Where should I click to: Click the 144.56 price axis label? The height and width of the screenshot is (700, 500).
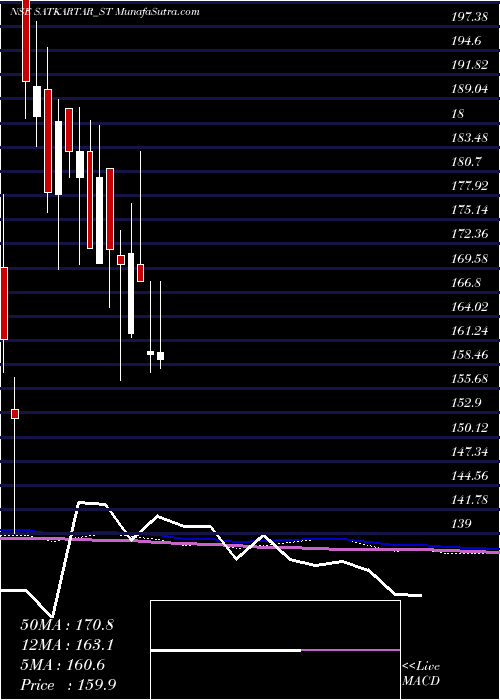469,476
